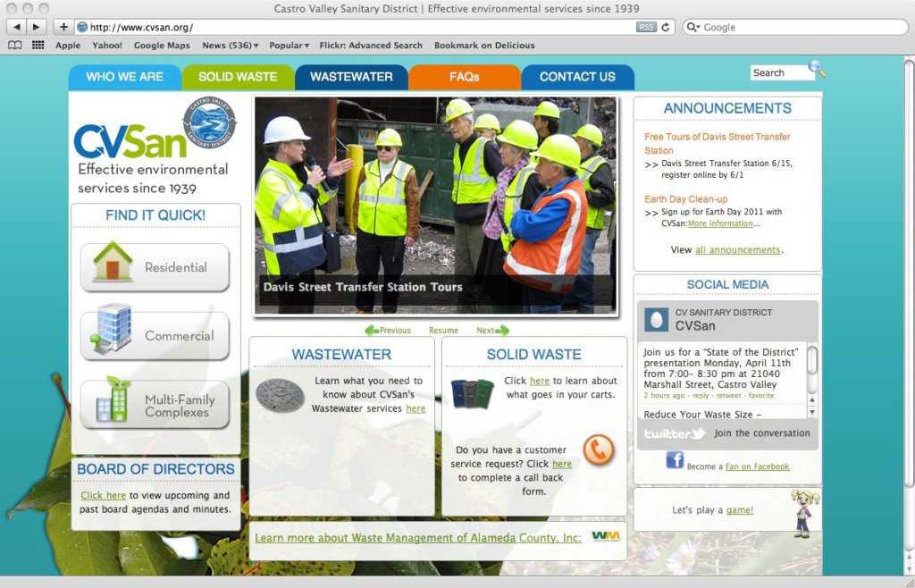Viewport: 915px width, 588px height.
Task: Open the browser bookmarks book icon
Action: pyautogui.click(x=15, y=46)
